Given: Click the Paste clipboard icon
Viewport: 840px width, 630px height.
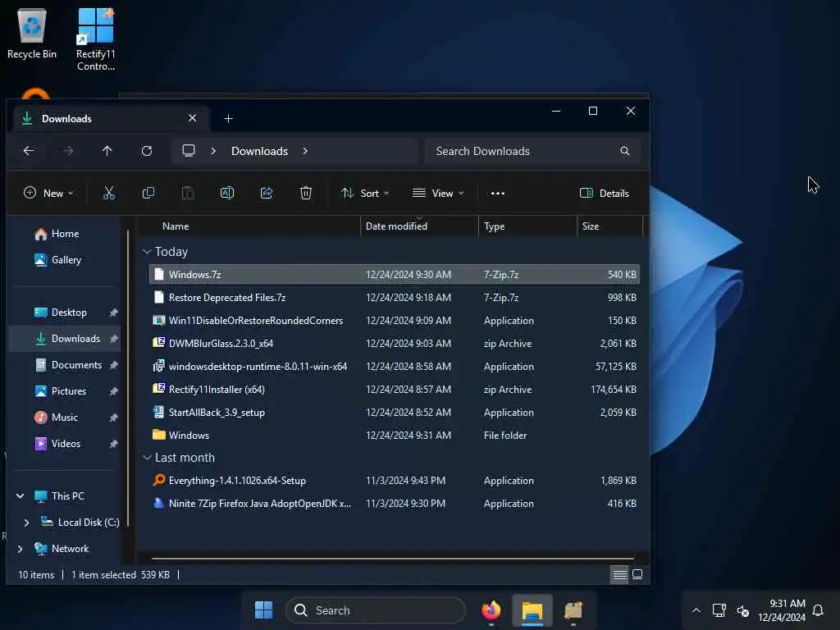Looking at the screenshot, I should 188,193.
